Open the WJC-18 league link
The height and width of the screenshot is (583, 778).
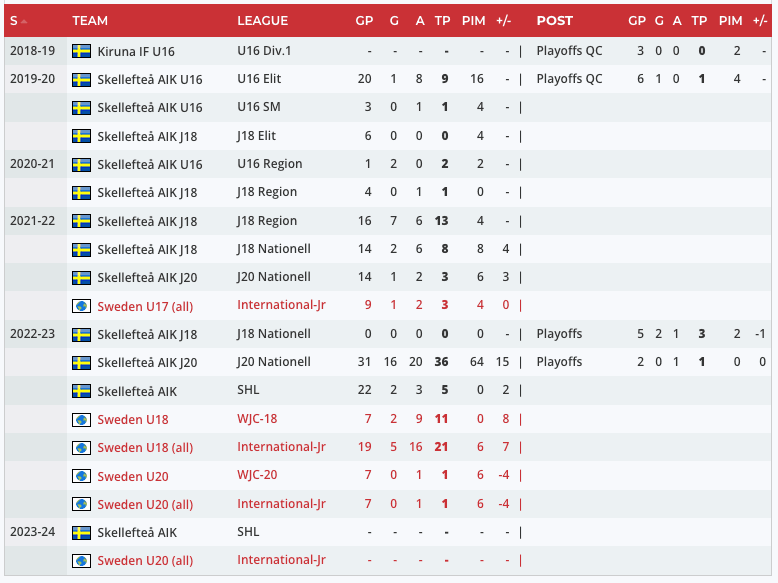pyautogui.click(x=258, y=419)
